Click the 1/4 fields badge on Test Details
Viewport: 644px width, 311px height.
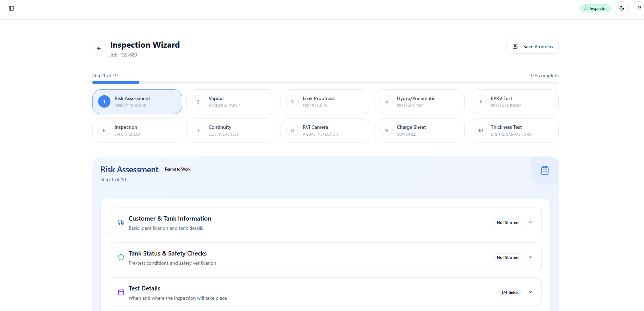[510, 292]
